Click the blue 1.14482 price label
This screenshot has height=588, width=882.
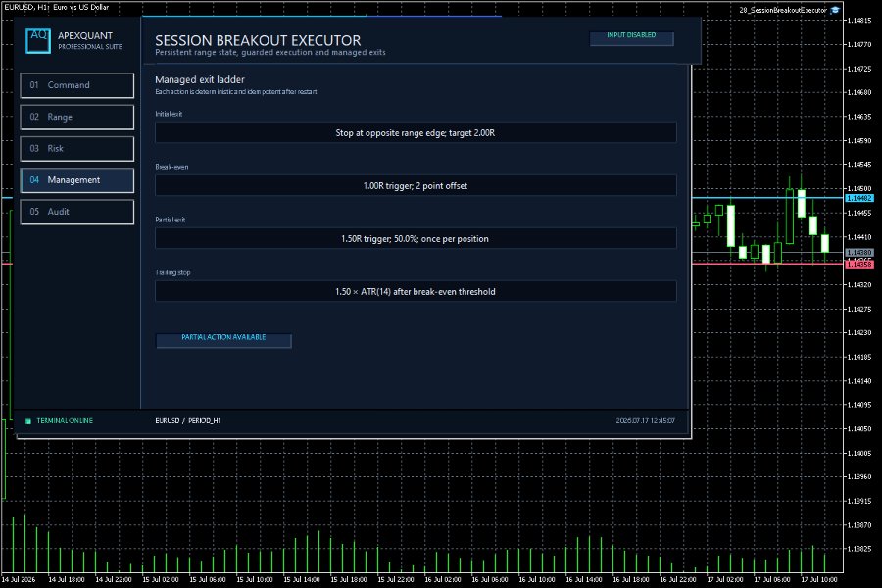click(858, 198)
